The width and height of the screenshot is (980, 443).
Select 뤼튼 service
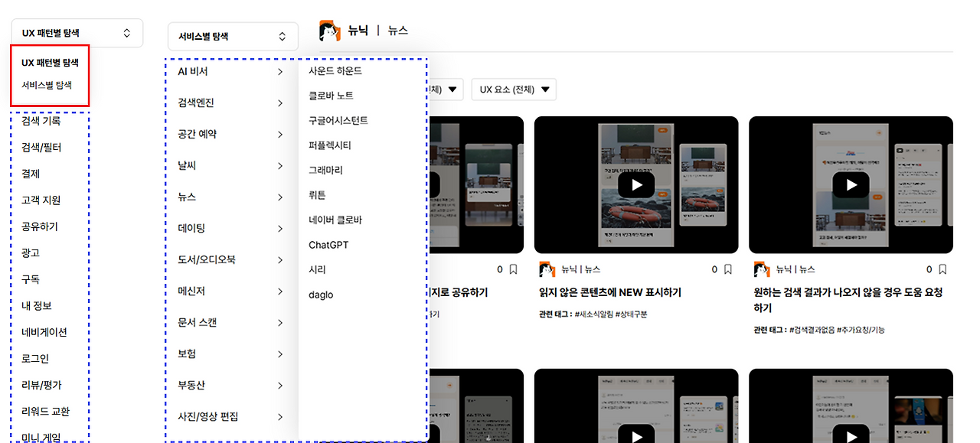pos(317,195)
